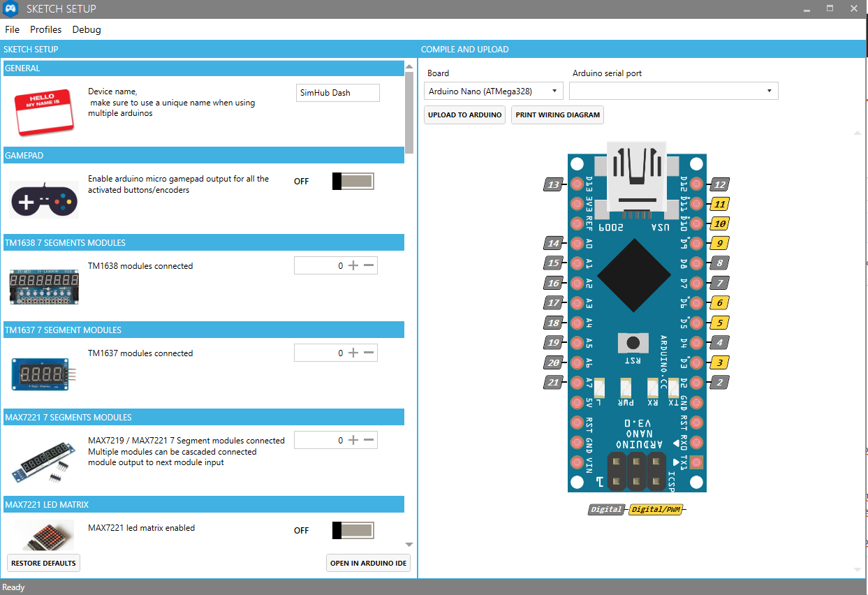The height and width of the screenshot is (595, 868).
Task: Click the TM1638 module thumbnail image
Action: click(x=43, y=286)
